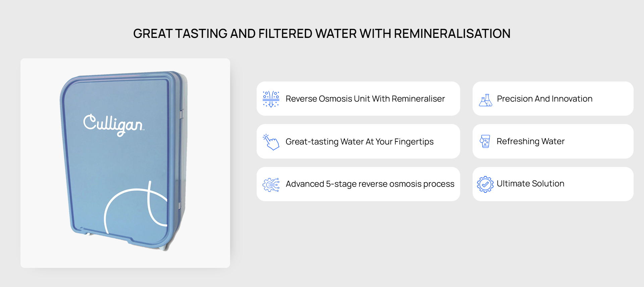The height and width of the screenshot is (287, 644).
Task: Click the Refreshing Water text label
Action: click(x=531, y=141)
